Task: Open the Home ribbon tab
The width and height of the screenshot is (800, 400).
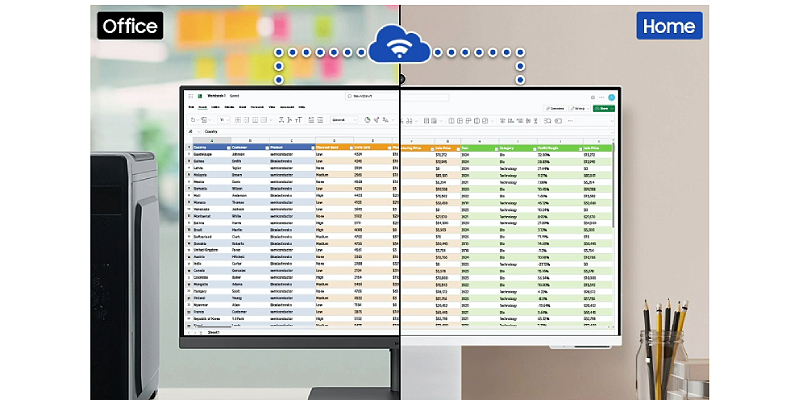Action: pyautogui.click(x=201, y=107)
